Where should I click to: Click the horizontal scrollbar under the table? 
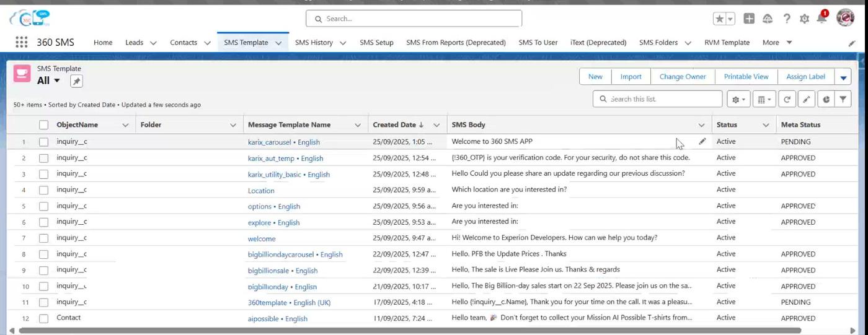point(410,331)
